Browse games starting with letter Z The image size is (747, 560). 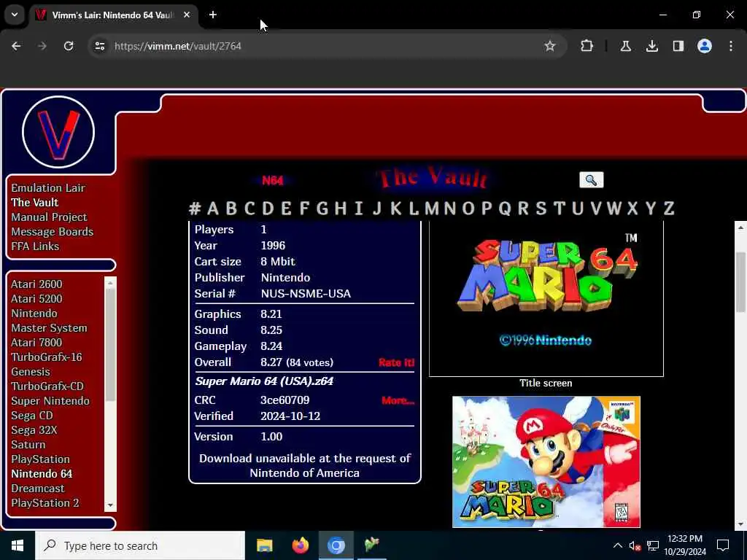pyautogui.click(x=669, y=209)
